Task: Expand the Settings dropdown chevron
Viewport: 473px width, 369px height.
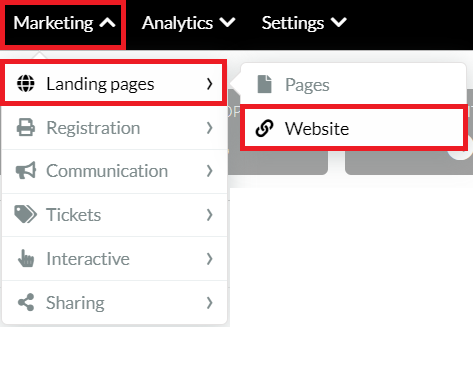Action: point(339,23)
